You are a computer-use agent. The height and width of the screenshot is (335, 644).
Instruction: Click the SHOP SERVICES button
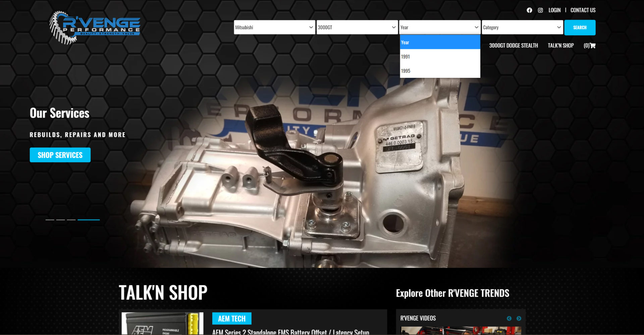60,155
